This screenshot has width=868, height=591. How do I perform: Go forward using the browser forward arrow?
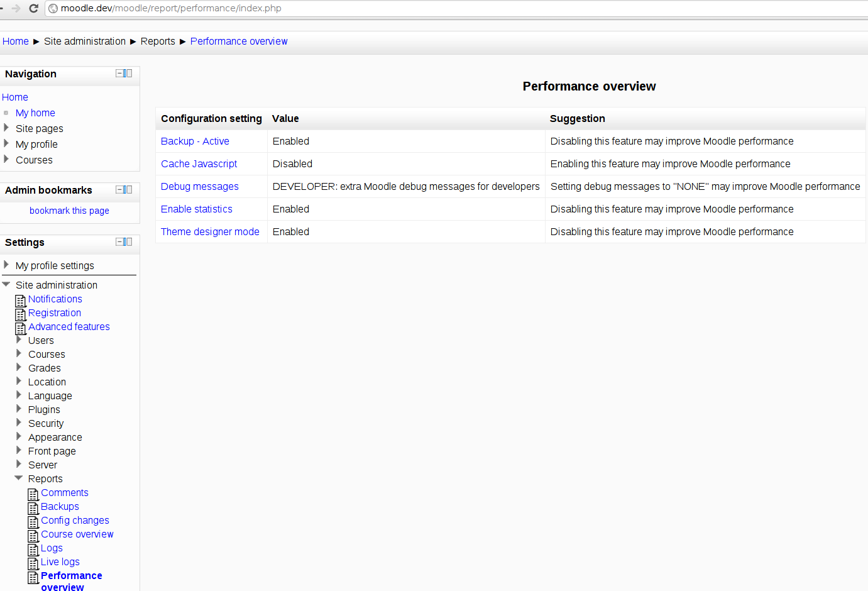point(16,8)
